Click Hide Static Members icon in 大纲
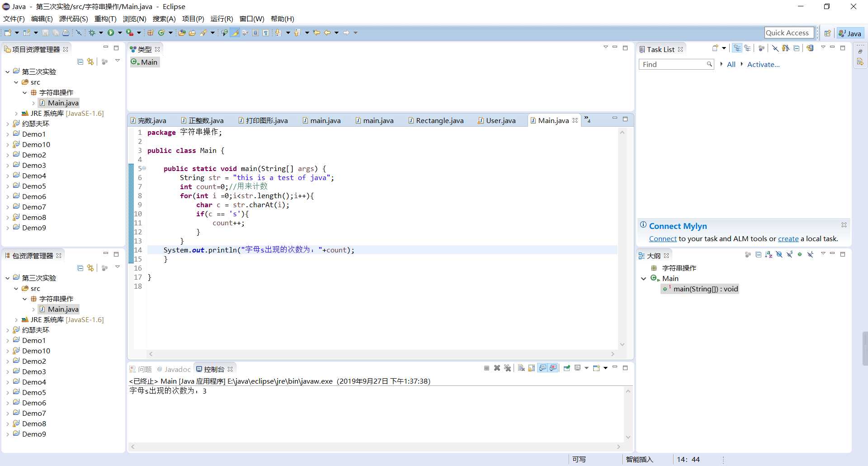868x466 pixels. click(x=789, y=255)
